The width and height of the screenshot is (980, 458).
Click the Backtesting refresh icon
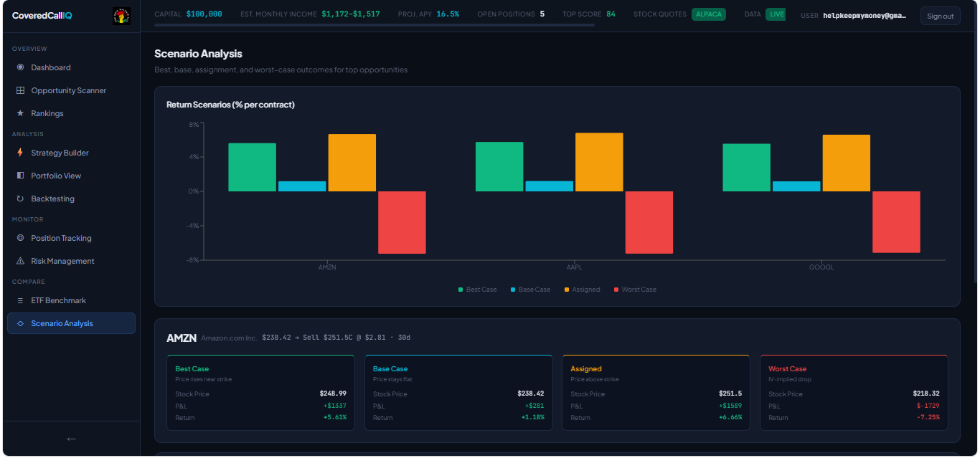coord(20,199)
